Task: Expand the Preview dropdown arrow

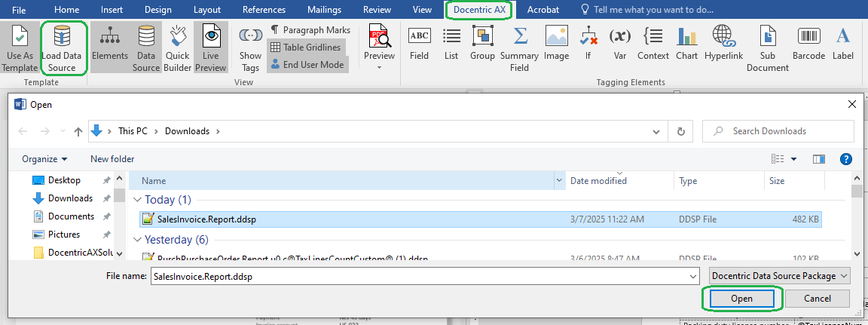Action: point(379,68)
